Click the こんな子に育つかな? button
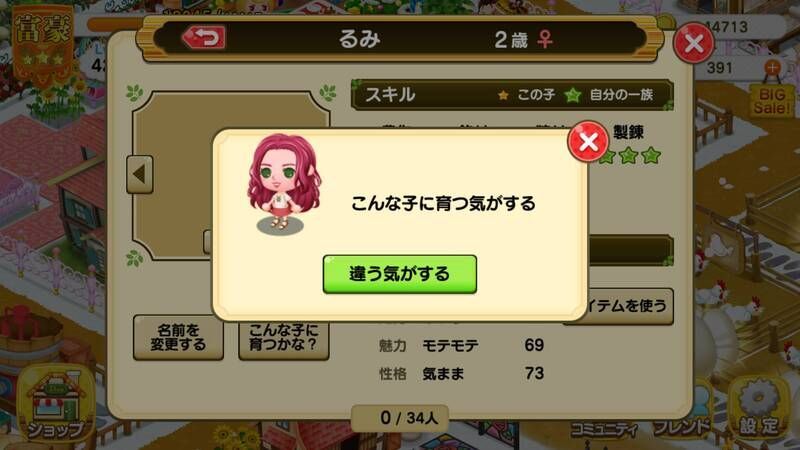This screenshot has height=450, width=800. coord(284,339)
